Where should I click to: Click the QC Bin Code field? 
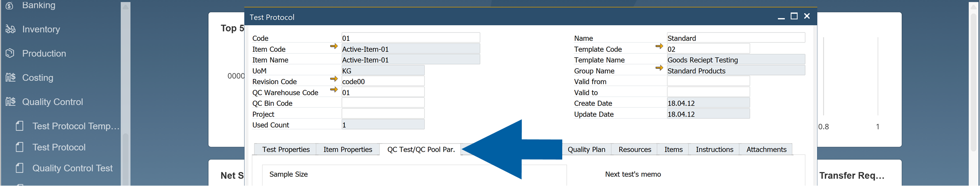click(x=383, y=103)
